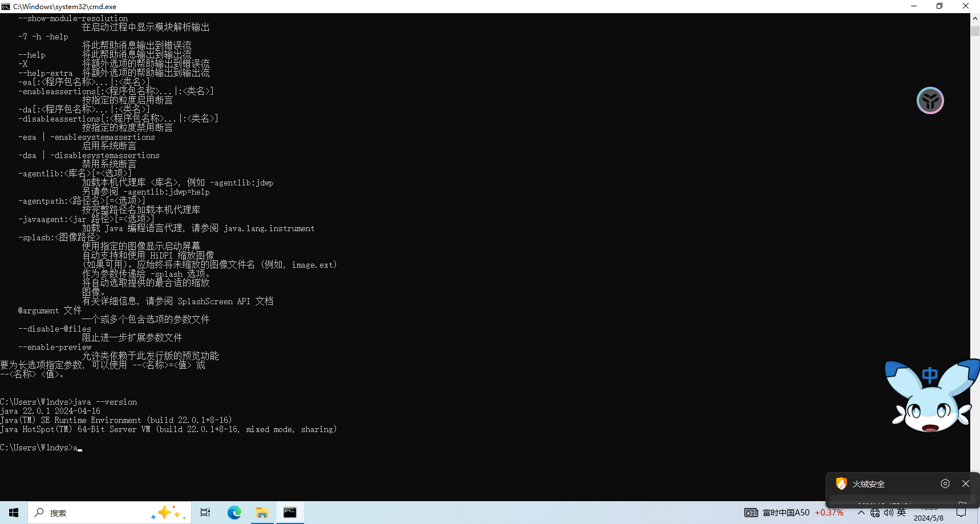Viewport: 980px width, 524px height.
Task: Expand the hidden tray icons chevron
Action: tap(861, 513)
